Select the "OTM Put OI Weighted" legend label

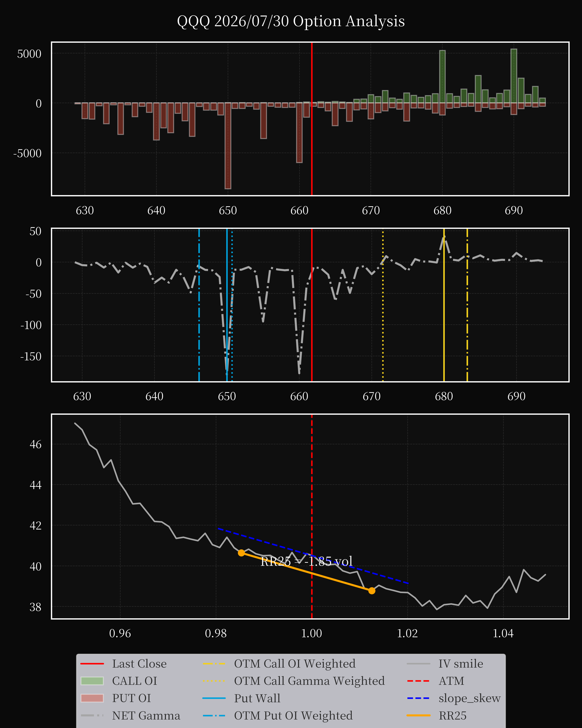click(x=293, y=716)
